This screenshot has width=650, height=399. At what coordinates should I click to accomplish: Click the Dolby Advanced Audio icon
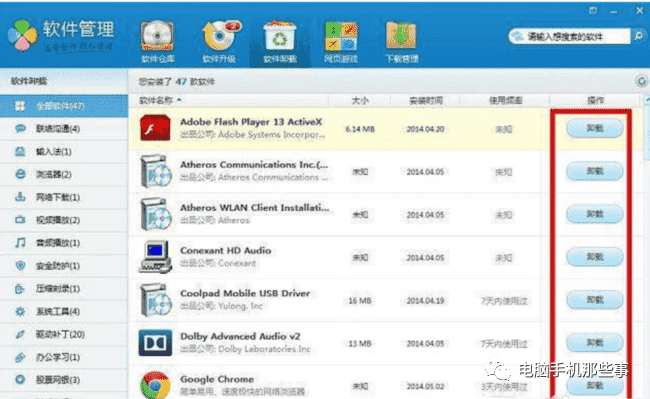click(x=155, y=343)
